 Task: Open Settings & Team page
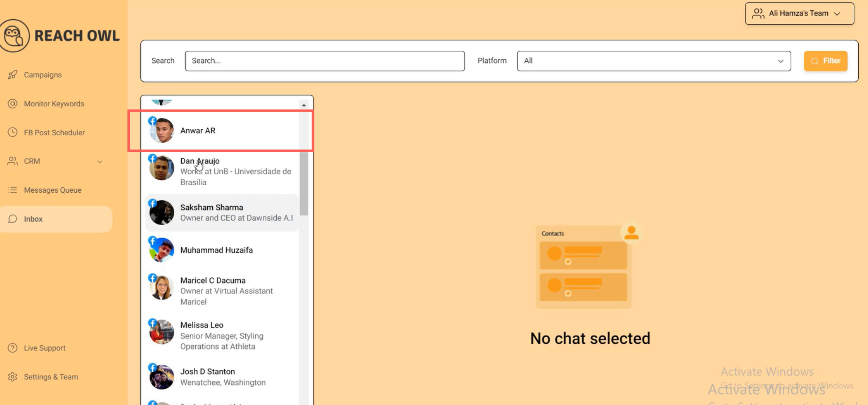[51, 377]
